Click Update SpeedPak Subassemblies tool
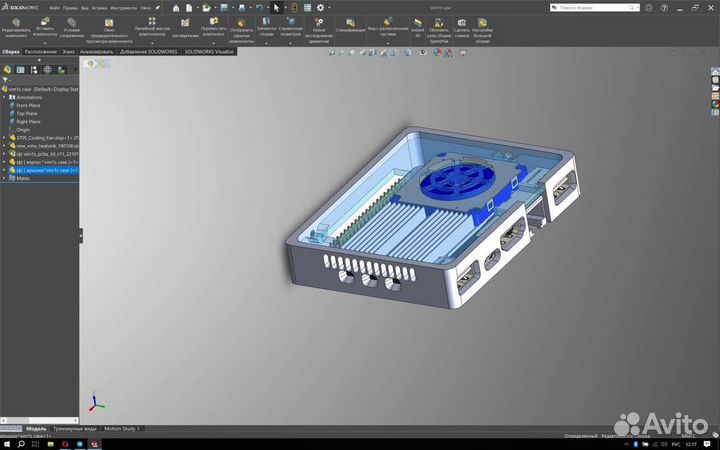Screen dimensions: 720x450 pos(439,31)
